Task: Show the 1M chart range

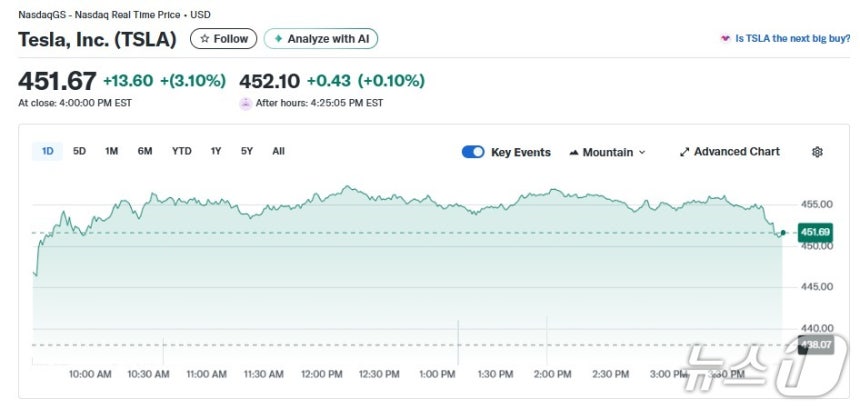Action: (x=112, y=151)
